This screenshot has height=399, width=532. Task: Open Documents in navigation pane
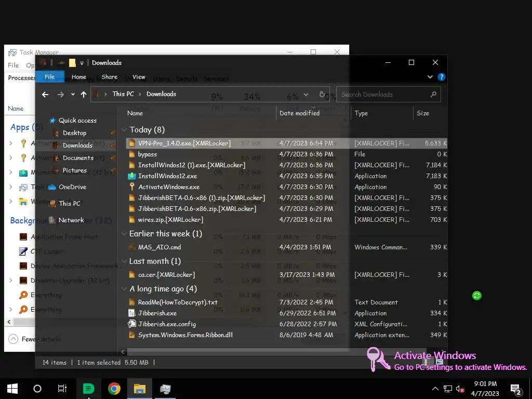(78, 158)
